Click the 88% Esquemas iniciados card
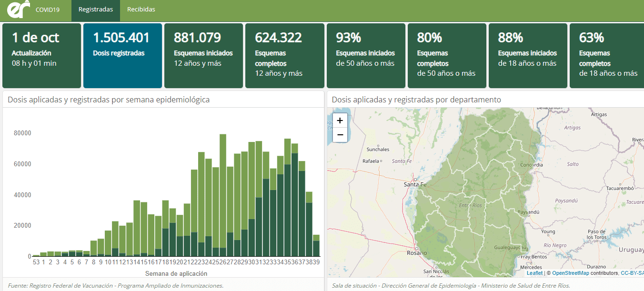644x291 pixels. (527, 56)
